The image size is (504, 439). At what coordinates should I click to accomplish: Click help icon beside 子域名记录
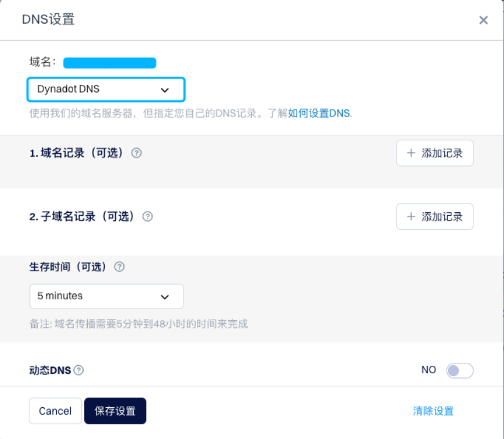coord(148,216)
